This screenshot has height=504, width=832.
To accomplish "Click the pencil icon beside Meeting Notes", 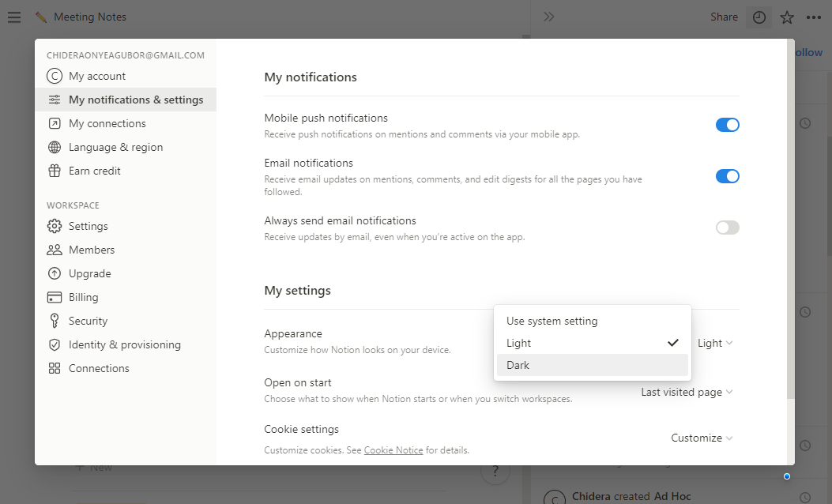I will click(x=41, y=17).
